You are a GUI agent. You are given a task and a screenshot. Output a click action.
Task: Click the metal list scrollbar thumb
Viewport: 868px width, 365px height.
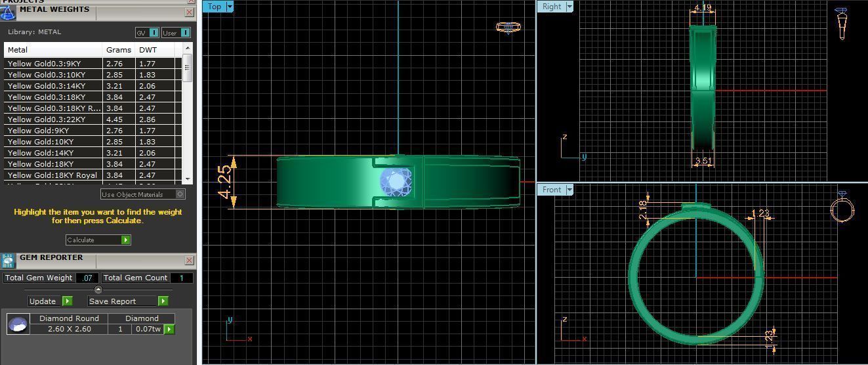[188, 68]
